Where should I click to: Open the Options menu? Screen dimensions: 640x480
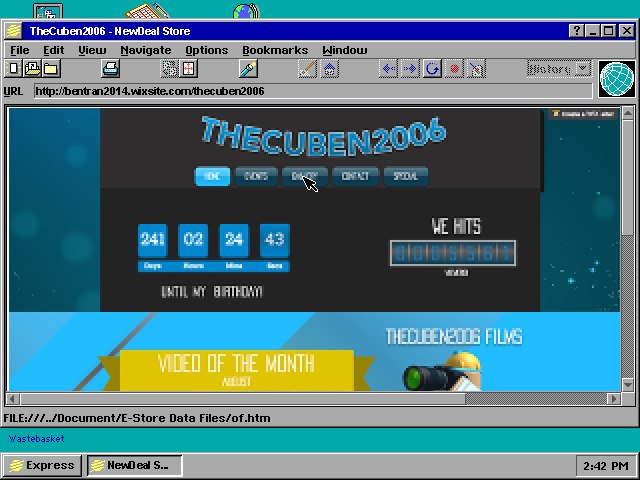coord(206,50)
